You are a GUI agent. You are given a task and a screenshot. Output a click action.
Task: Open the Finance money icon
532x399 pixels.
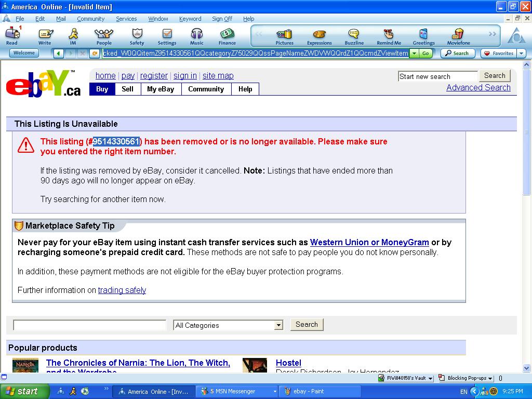228,36
